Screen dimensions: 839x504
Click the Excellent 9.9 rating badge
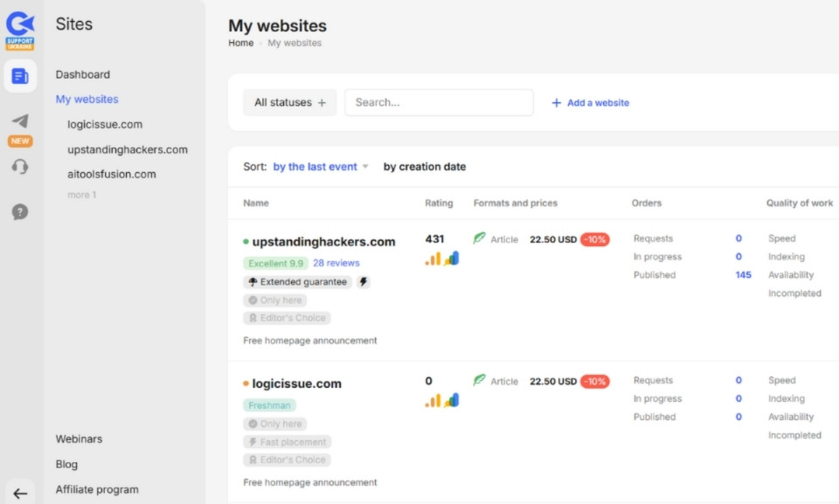(x=276, y=263)
